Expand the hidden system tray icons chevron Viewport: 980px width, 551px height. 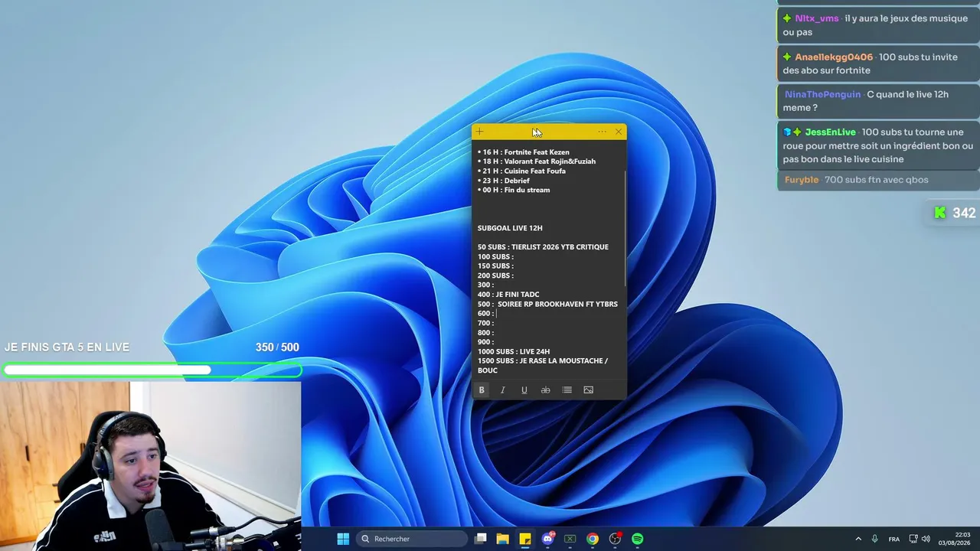tap(858, 539)
